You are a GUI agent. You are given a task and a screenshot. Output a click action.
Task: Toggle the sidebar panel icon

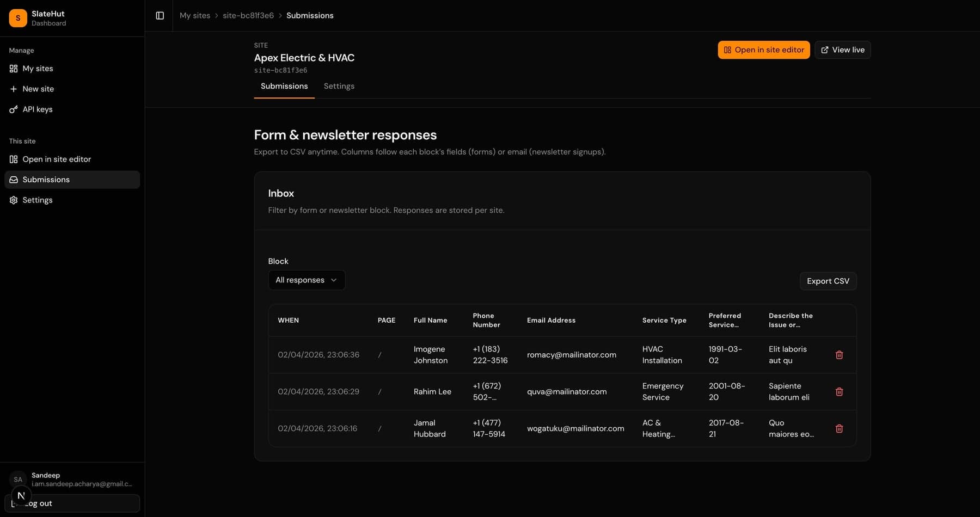[x=160, y=16]
